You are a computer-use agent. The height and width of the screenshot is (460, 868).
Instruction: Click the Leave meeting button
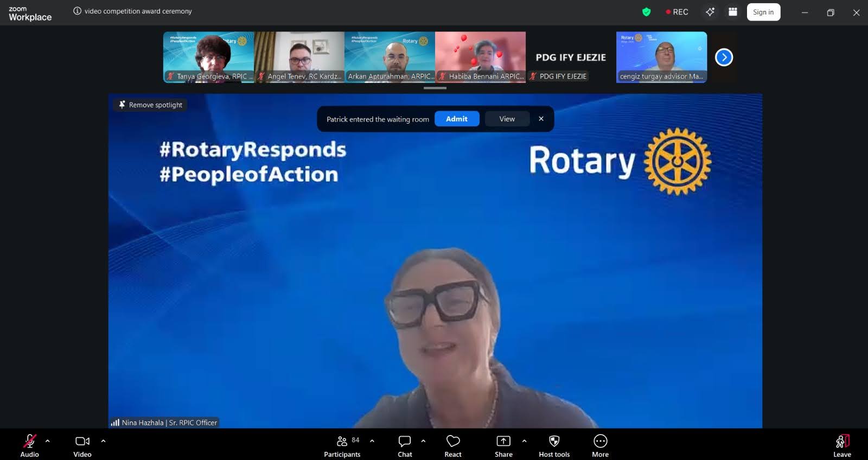click(x=842, y=445)
